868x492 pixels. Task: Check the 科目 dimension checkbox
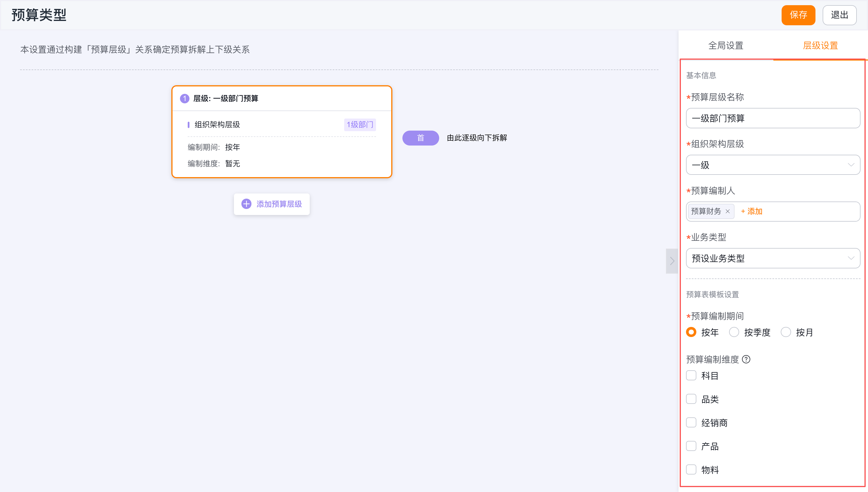click(691, 375)
